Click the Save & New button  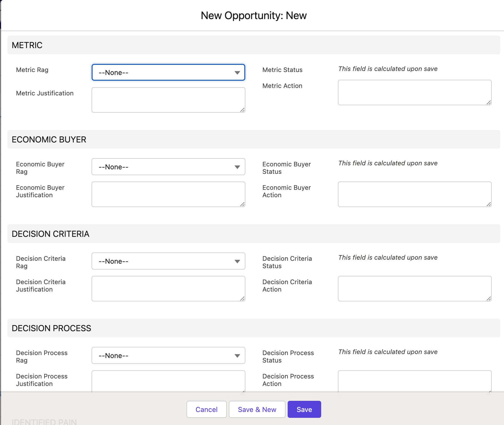click(x=257, y=409)
